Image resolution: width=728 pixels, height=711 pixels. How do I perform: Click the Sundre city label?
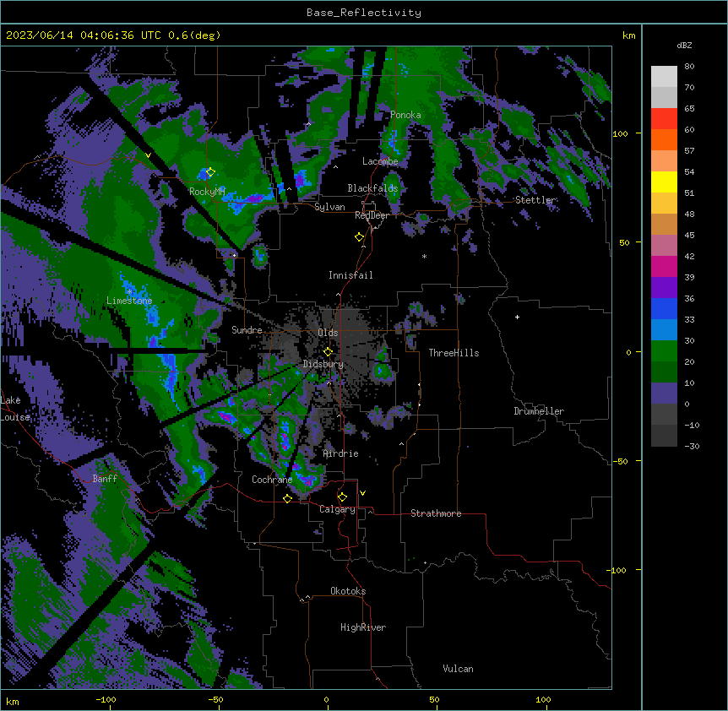click(247, 330)
